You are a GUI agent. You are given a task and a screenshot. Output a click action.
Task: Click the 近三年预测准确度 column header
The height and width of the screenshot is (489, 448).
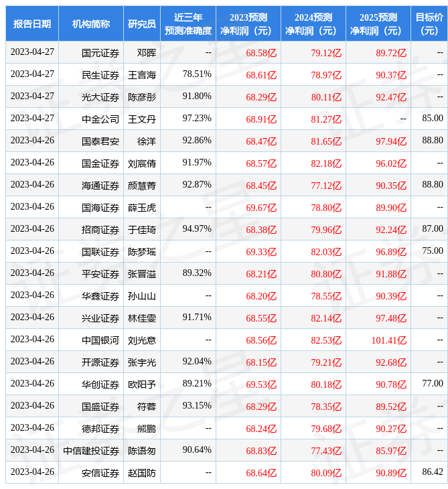click(188, 23)
